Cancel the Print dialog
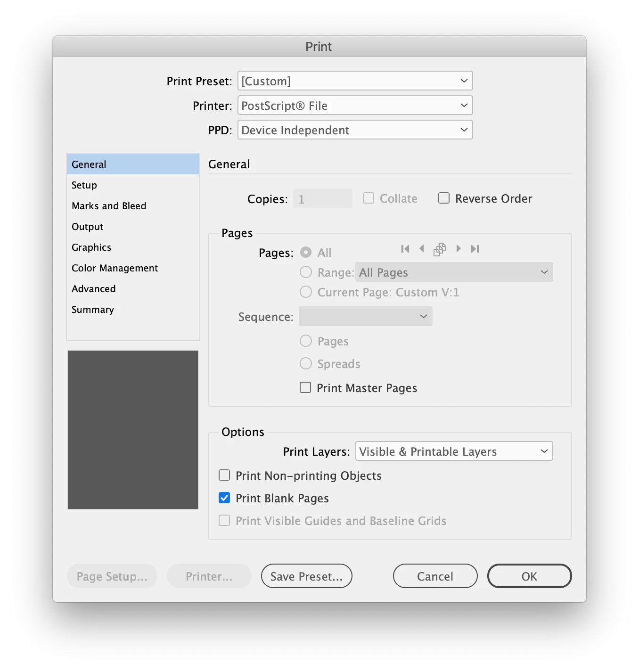 point(435,576)
